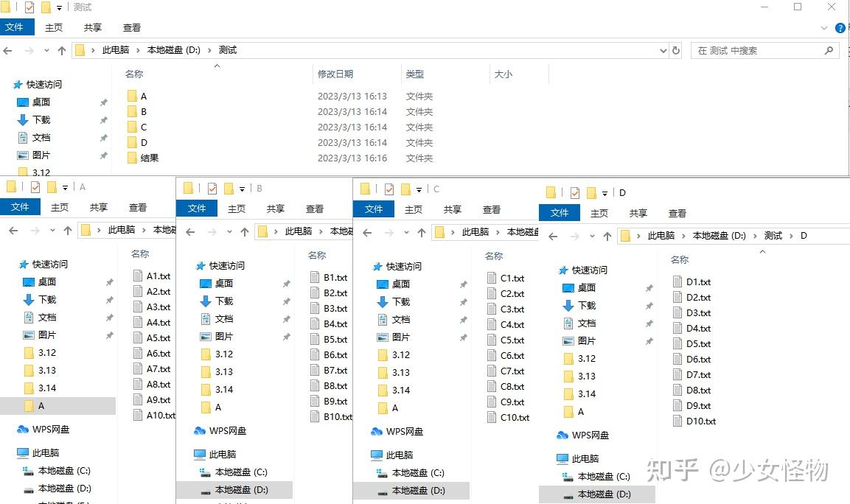Unpin 图片 in window D via the pushpin icon

(649, 340)
